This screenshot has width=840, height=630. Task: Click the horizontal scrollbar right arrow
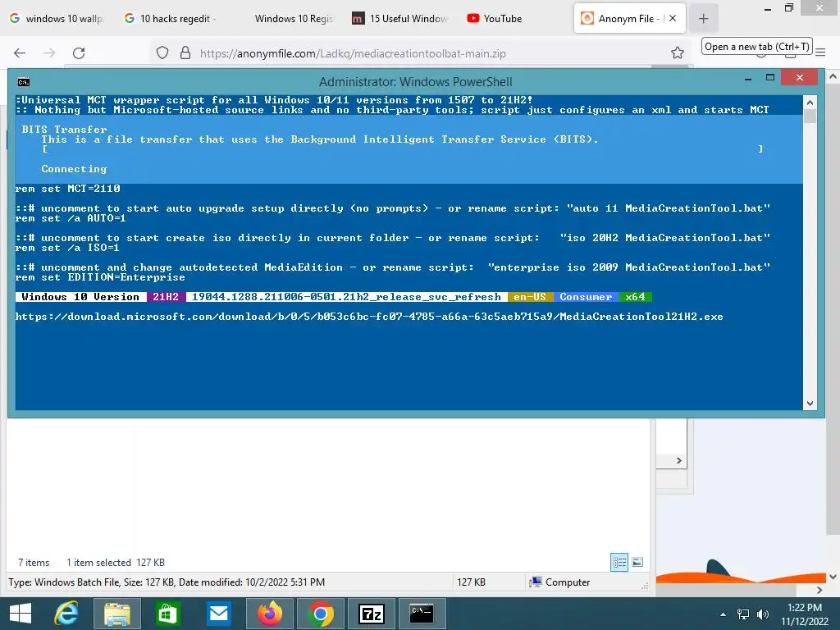click(819, 590)
